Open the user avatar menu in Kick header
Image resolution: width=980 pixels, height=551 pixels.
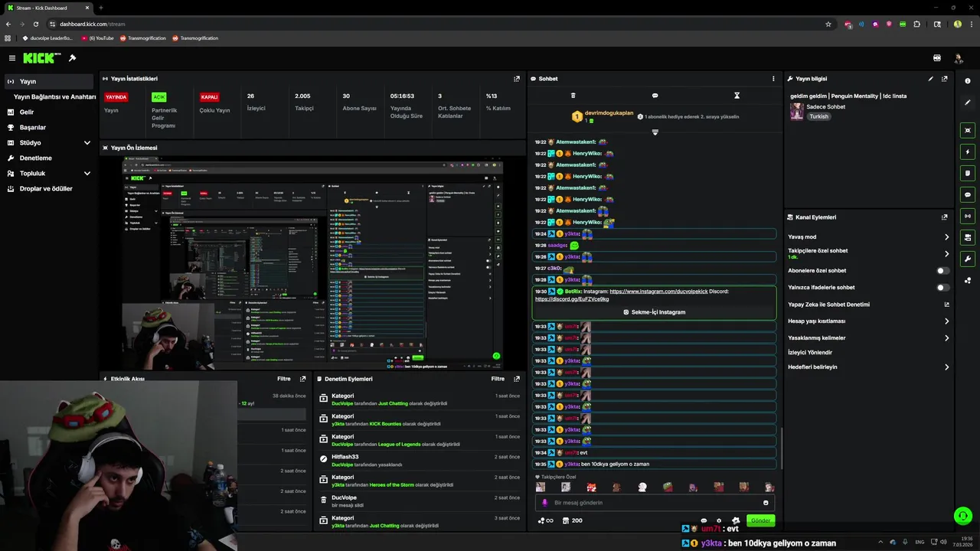pyautogui.click(x=958, y=58)
